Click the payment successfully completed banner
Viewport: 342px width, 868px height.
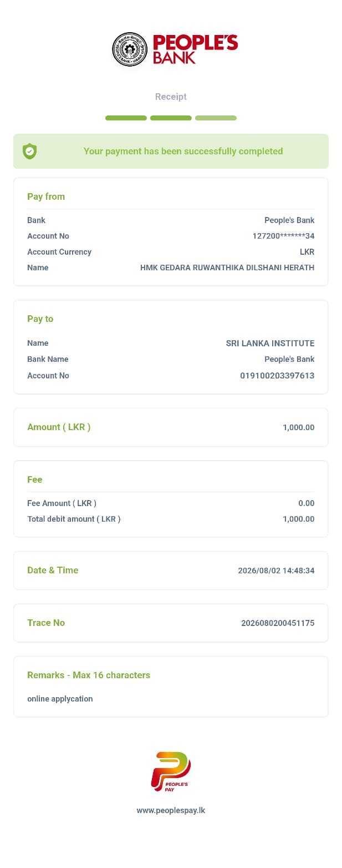(x=171, y=151)
